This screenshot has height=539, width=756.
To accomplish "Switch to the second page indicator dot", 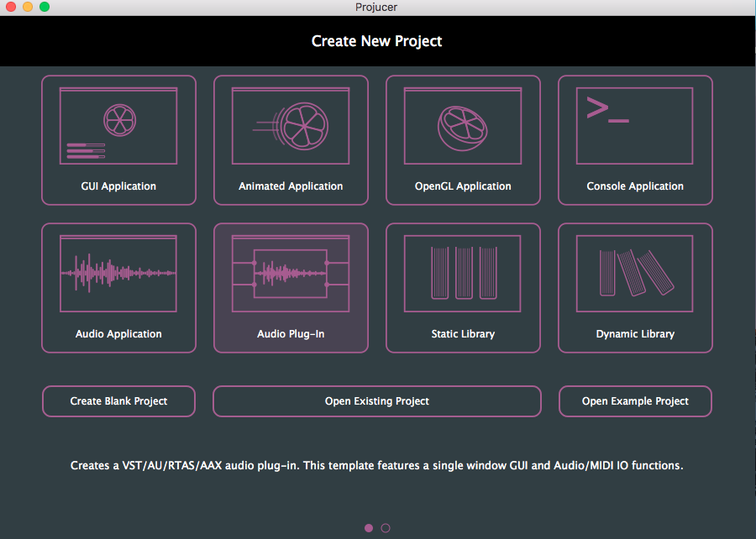I will (386, 528).
